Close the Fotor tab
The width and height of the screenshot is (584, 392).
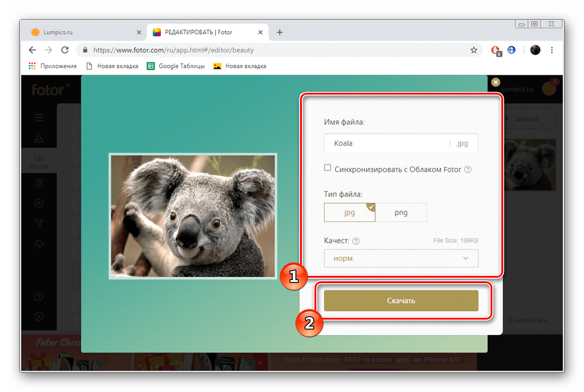[x=261, y=32]
